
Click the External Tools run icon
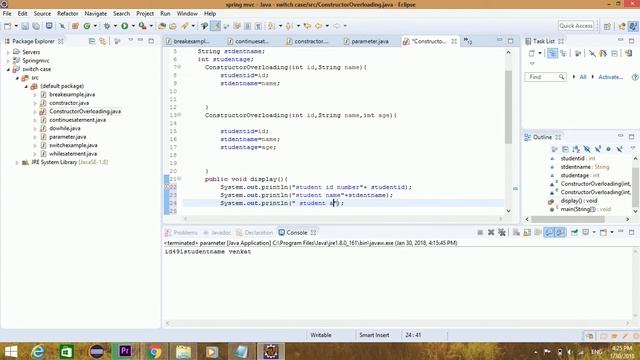142,26
